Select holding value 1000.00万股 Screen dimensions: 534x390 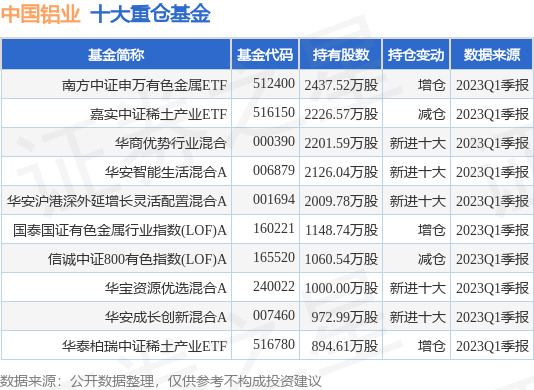tap(341, 288)
